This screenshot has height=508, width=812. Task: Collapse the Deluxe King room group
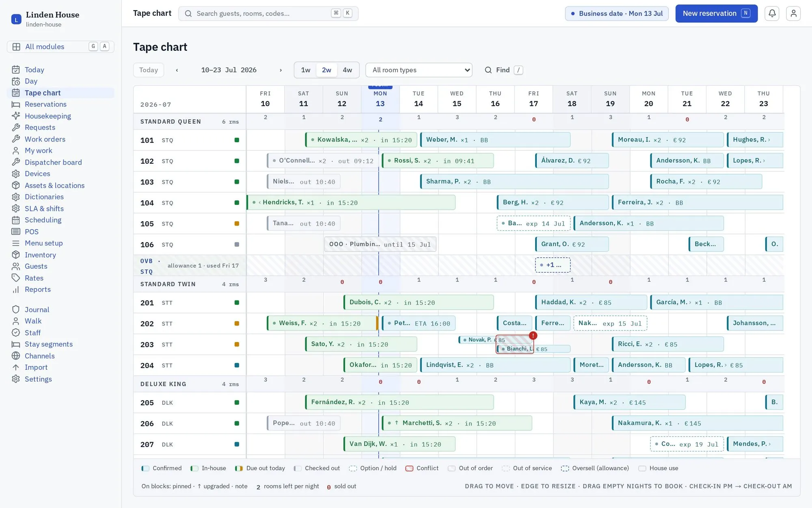click(190, 384)
